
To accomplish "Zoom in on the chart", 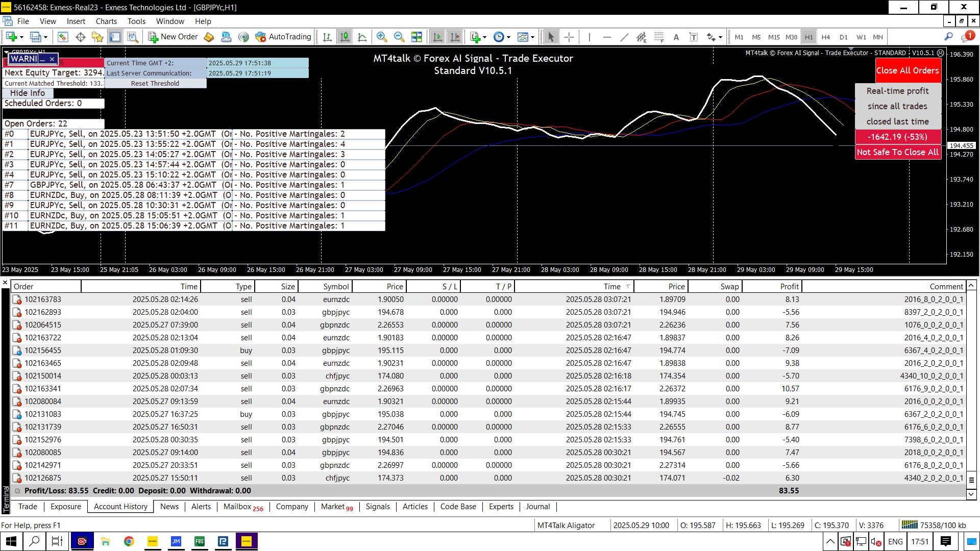I will (381, 37).
